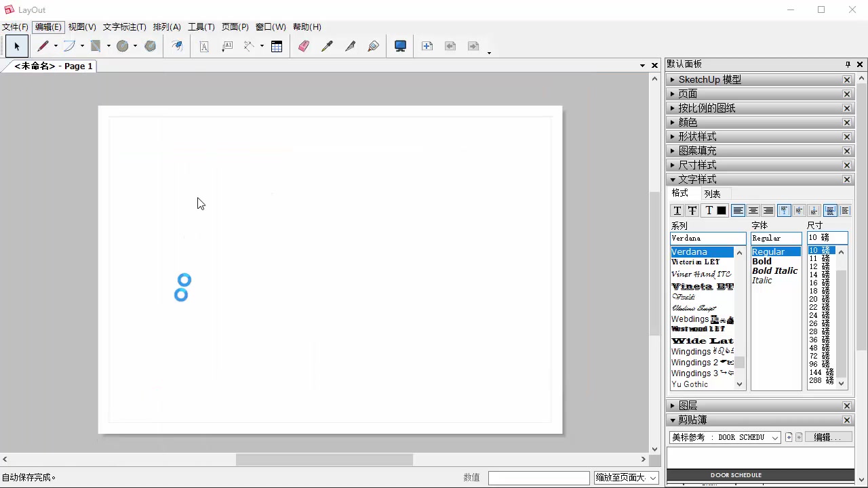The height and width of the screenshot is (488, 868).
Task: Select the Rectangle tool
Action: (x=96, y=46)
